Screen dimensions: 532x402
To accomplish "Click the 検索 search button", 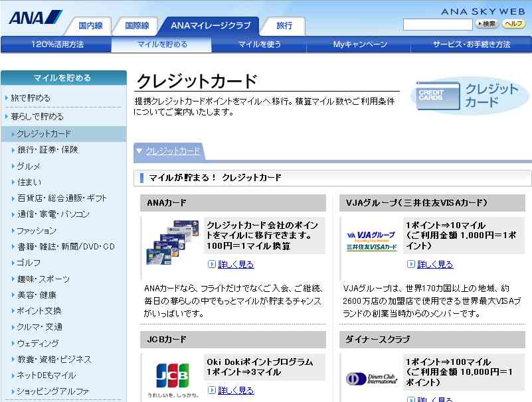I will coord(487,24).
